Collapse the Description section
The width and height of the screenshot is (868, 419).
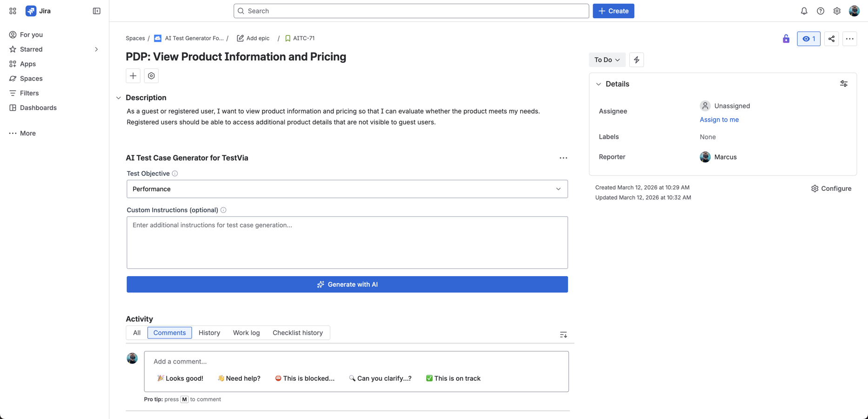tap(118, 97)
